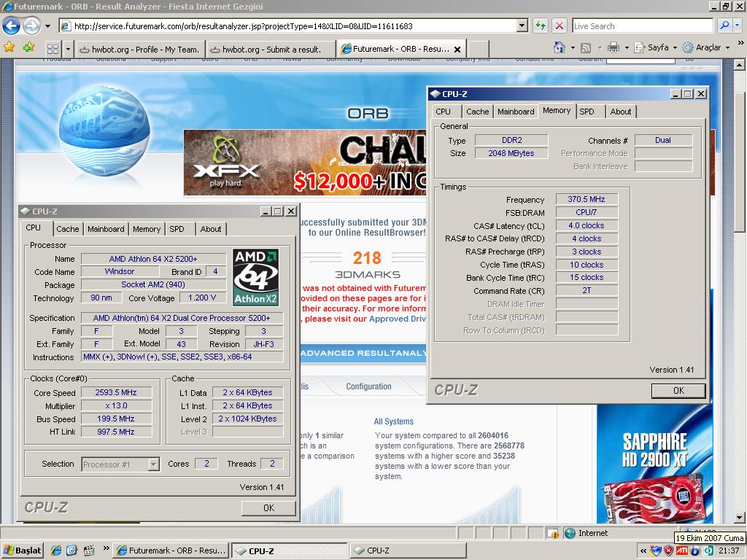Viewport: 747px width, 560px height.
Task: Open the search options dropdown arrow
Action: 738,26
